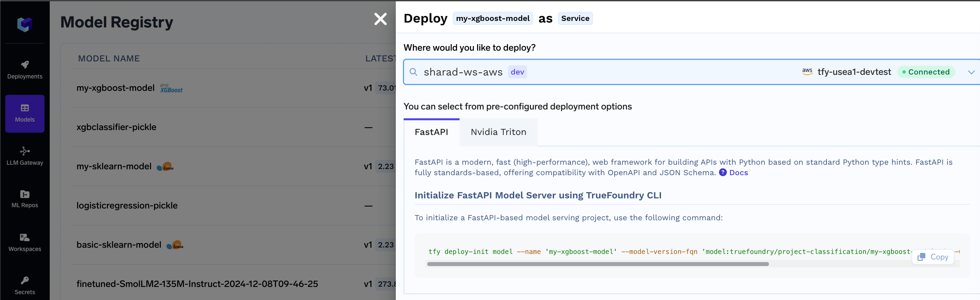Click the XGBoost logo beside my-xgboost-model

tap(171, 88)
